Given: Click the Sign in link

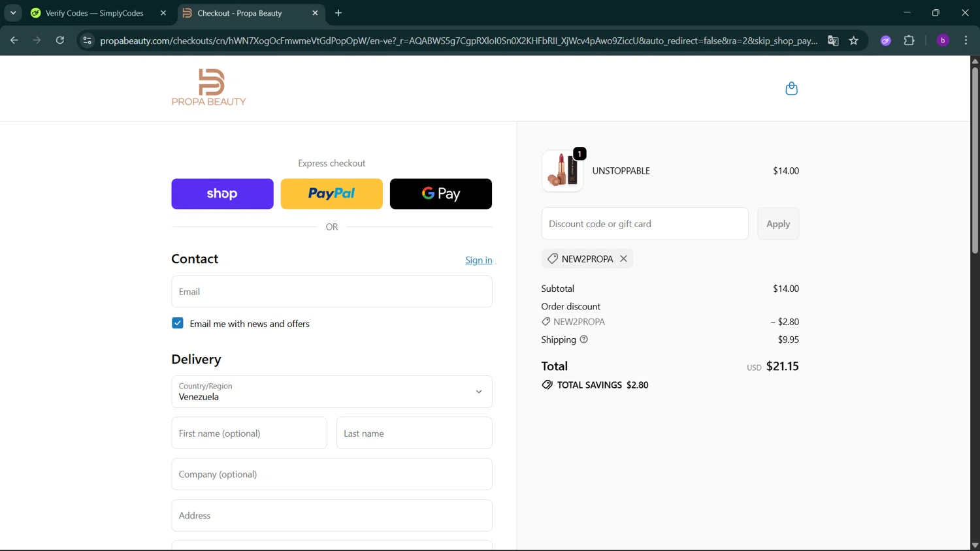Looking at the screenshot, I should coord(479,260).
